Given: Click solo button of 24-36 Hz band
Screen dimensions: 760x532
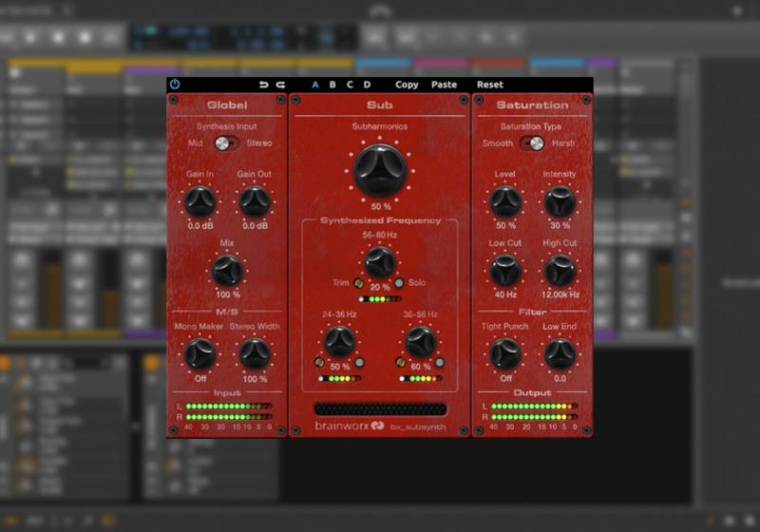Looking at the screenshot, I should pos(360,363).
